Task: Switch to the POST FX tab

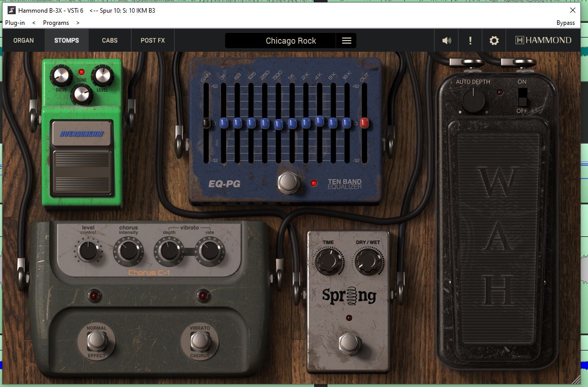Action: pyautogui.click(x=153, y=41)
